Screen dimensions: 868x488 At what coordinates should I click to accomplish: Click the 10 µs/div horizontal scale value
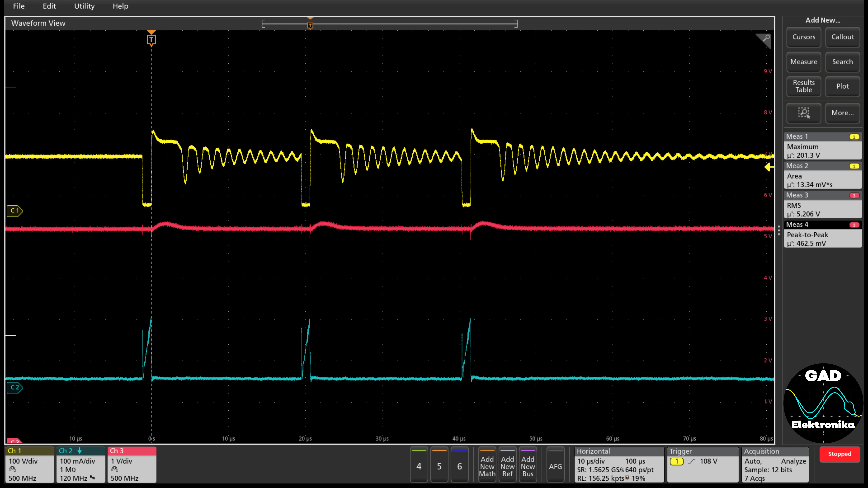(591, 461)
